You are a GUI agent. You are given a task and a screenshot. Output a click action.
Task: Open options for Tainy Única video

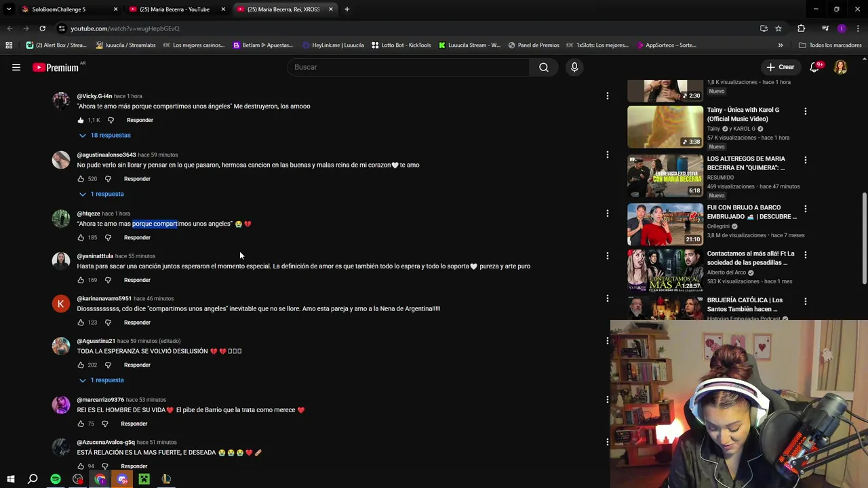click(806, 110)
